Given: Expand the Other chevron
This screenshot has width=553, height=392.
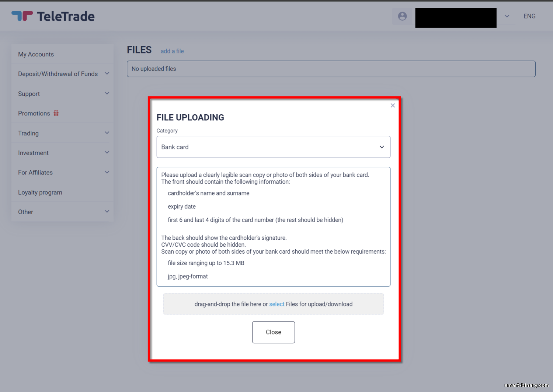Looking at the screenshot, I should (107, 211).
